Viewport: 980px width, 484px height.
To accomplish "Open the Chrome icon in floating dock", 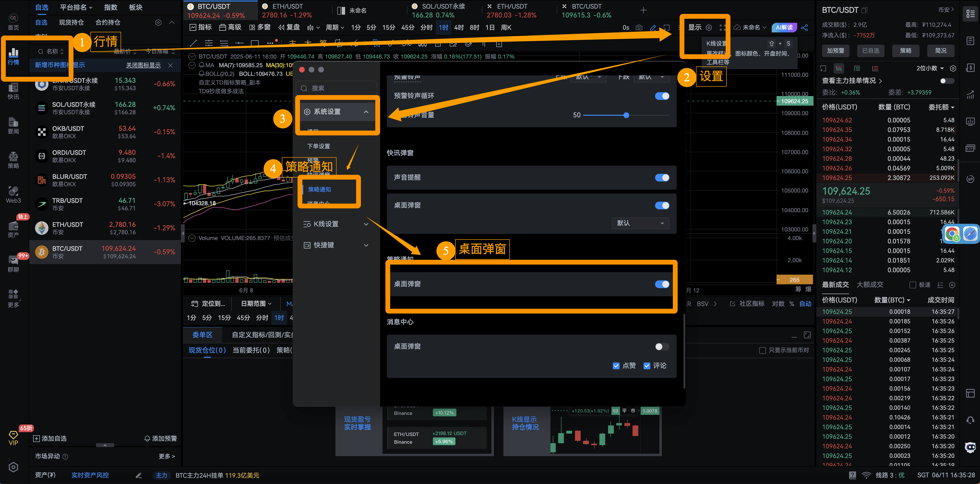I will click(952, 234).
